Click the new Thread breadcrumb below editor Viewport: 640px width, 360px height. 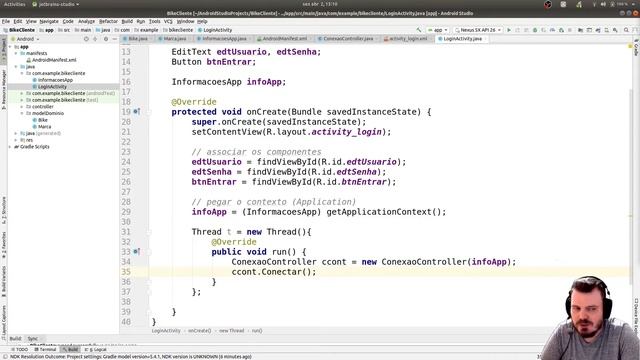pyautogui.click(x=231, y=331)
